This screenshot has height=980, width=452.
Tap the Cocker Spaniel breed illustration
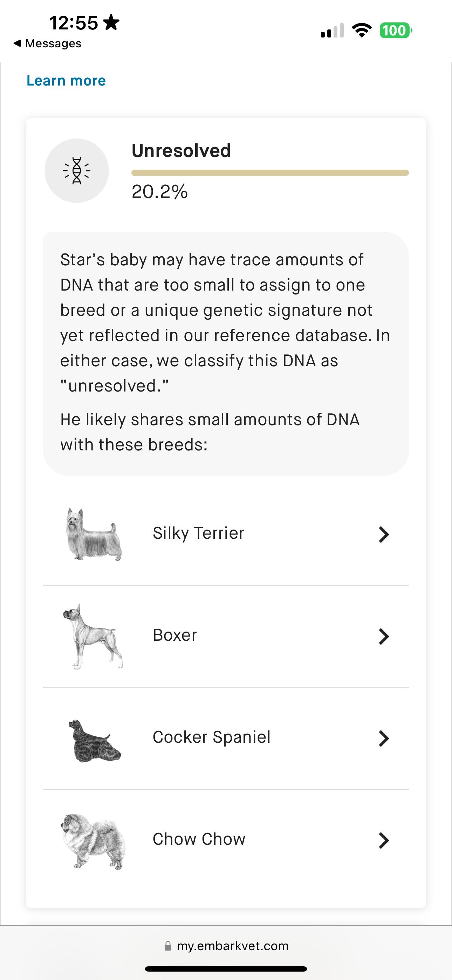(94, 740)
